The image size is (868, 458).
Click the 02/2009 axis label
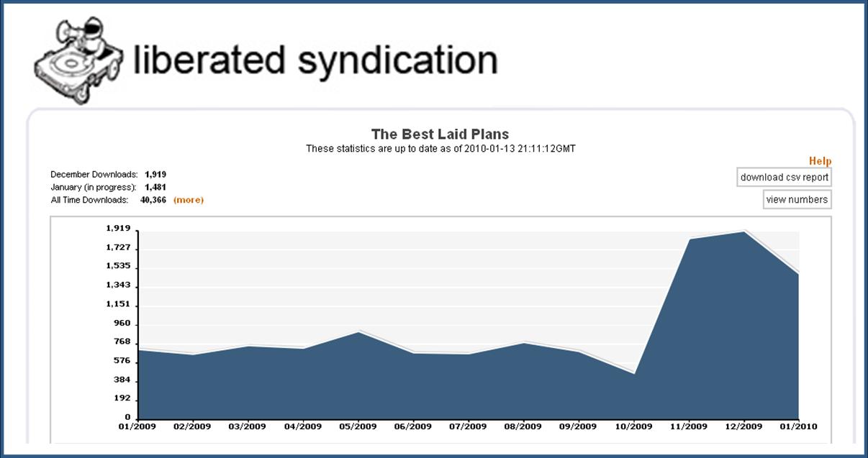tap(192, 426)
